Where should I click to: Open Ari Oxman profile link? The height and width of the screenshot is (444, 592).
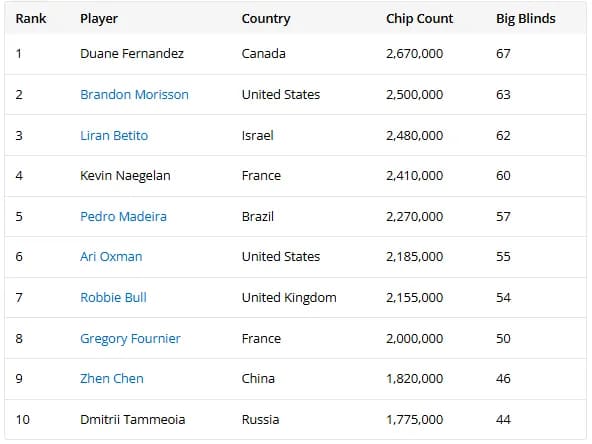[x=111, y=256]
